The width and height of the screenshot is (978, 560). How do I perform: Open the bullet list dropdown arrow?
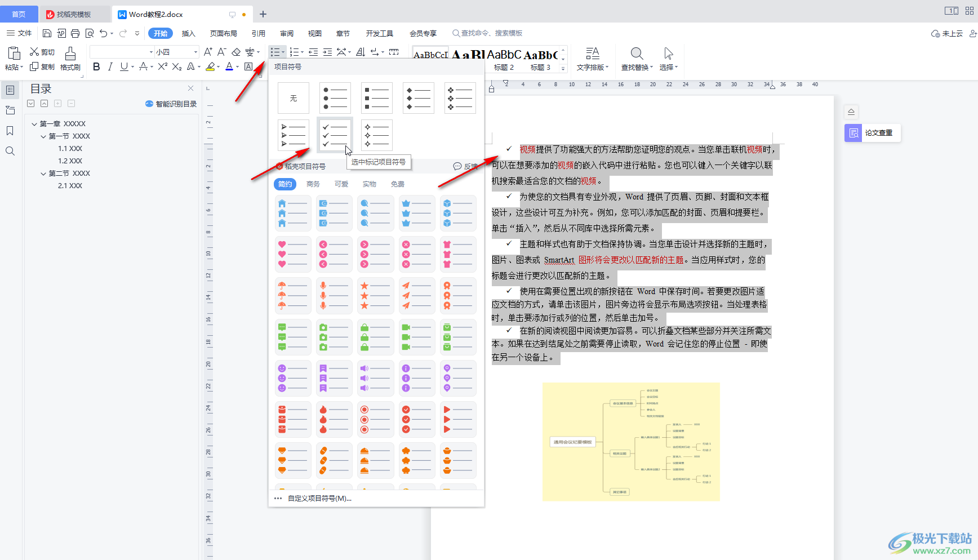pos(283,52)
